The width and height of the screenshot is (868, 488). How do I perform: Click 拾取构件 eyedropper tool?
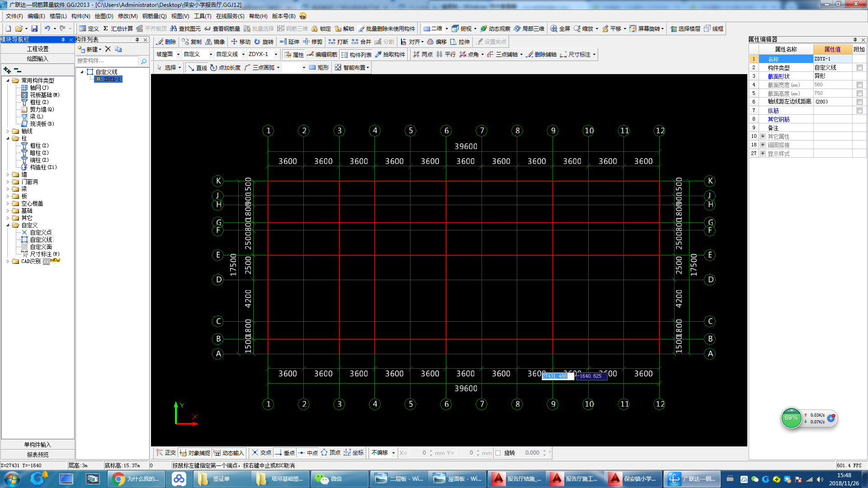pos(390,54)
